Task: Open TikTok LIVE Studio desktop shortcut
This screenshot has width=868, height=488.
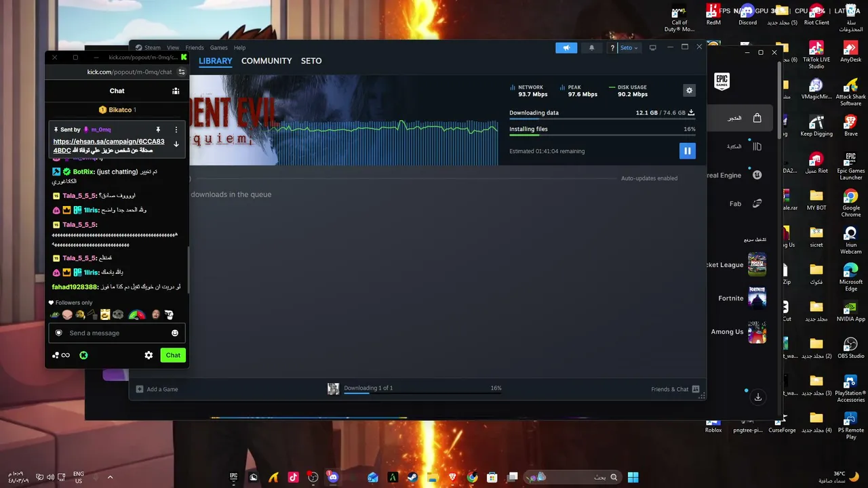Action: click(816, 55)
